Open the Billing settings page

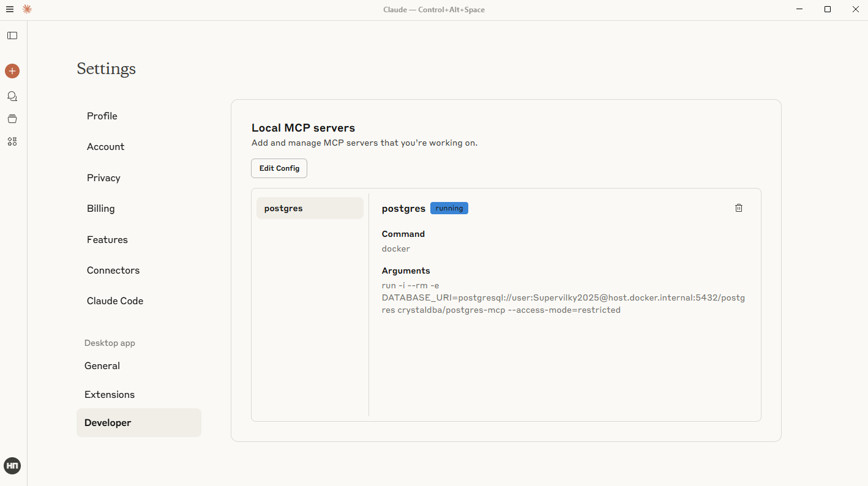point(101,209)
